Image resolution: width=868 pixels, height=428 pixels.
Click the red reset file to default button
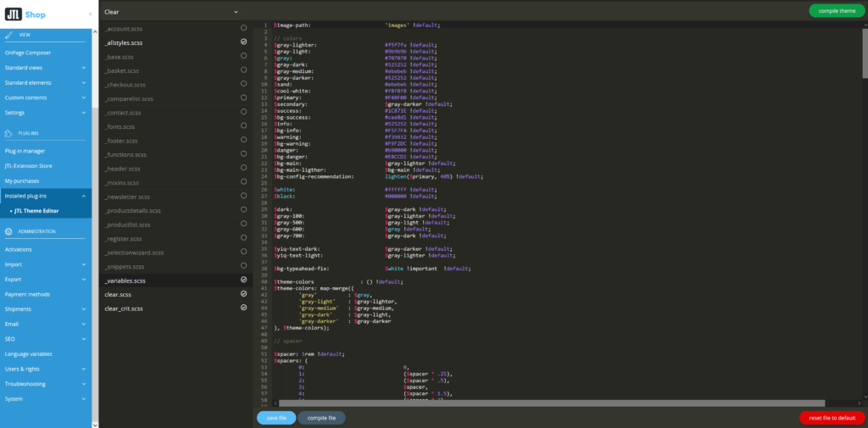pos(832,418)
